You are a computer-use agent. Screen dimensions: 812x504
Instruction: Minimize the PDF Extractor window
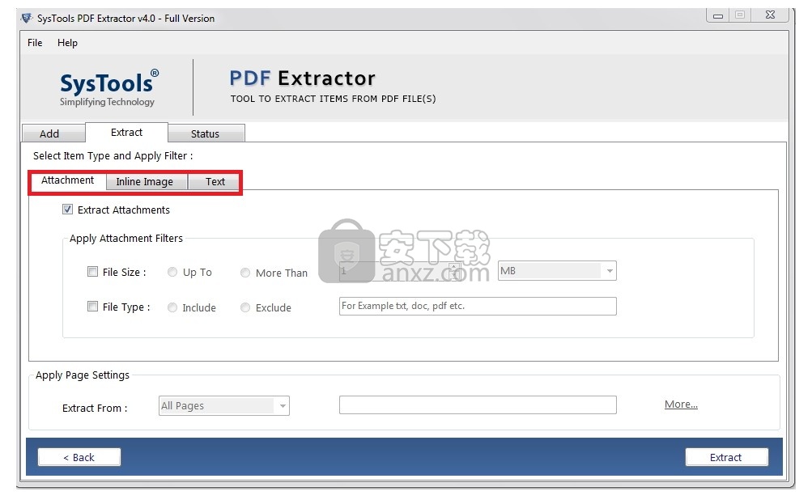(x=718, y=15)
